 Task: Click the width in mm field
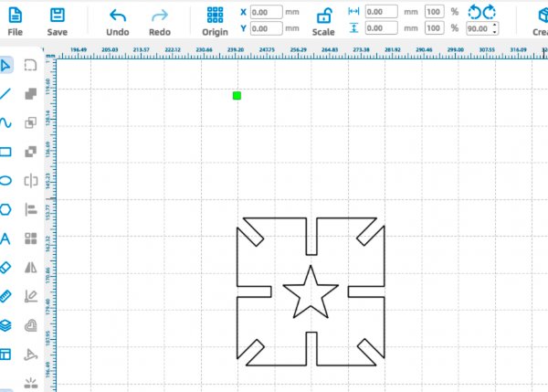click(x=381, y=12)
